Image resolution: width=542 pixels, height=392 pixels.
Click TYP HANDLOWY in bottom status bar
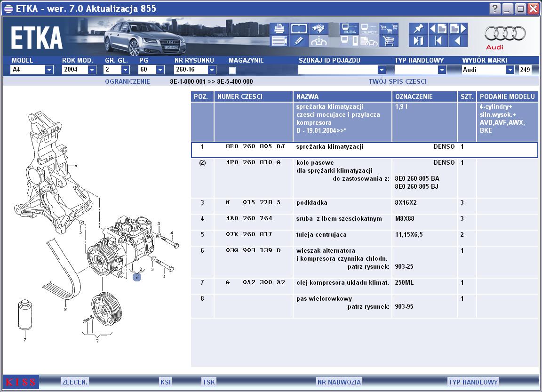(x=473, y=382)
